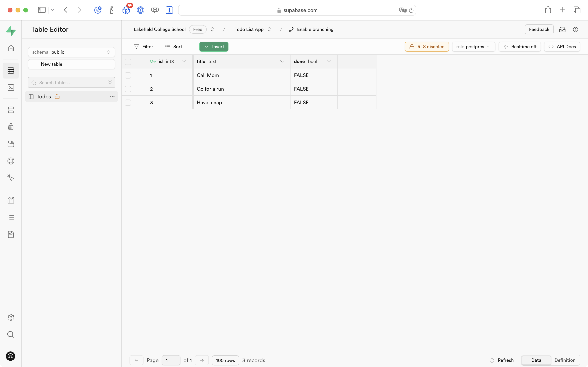Open Storage from the sidebar
588x367 pixels.
coord(11,144)
